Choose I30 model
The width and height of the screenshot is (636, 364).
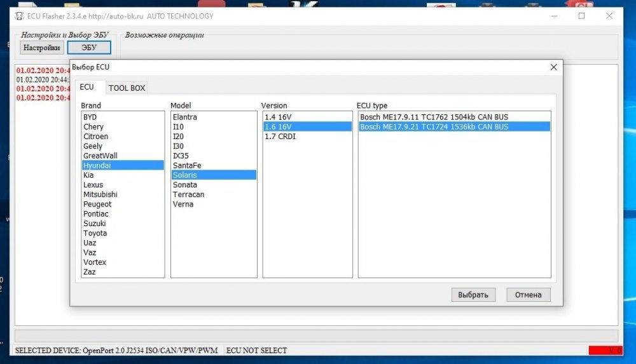pos(214,146)
